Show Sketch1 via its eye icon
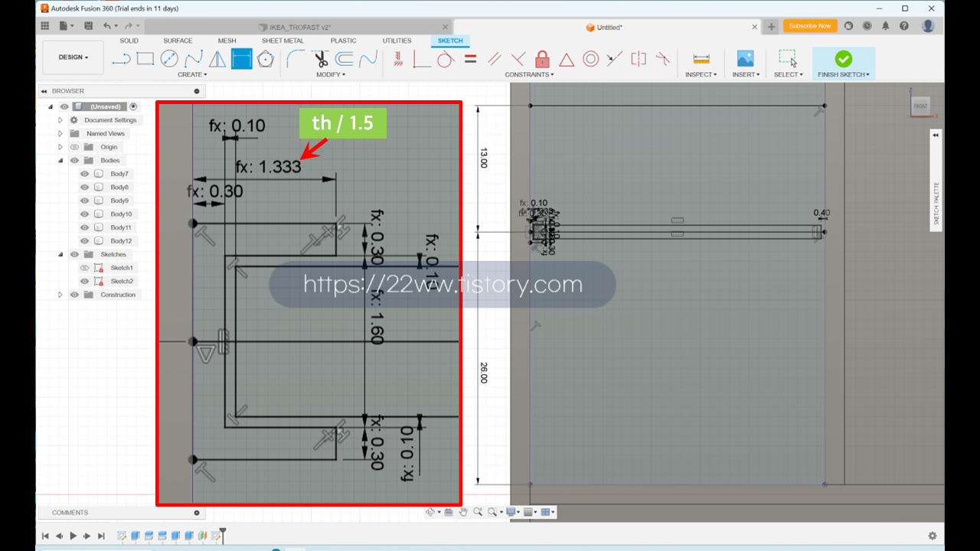Viewport: 980px width, 551px height. point(85,268)
